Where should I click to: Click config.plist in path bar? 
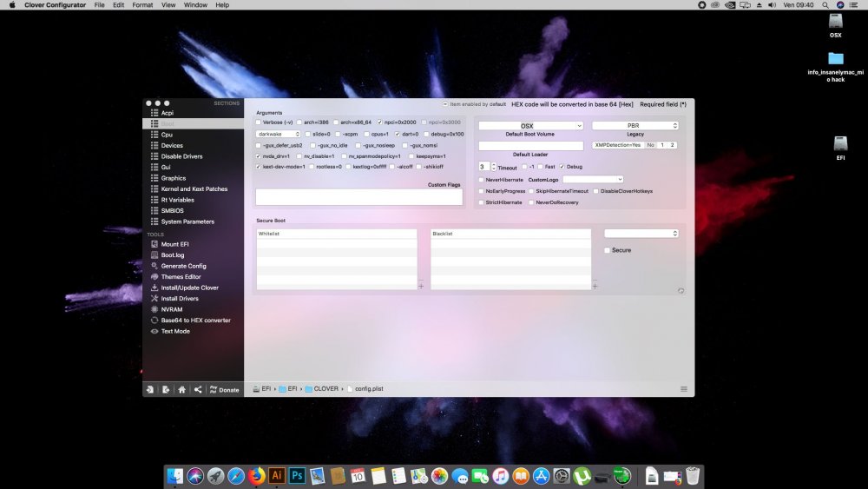(365, 389)
